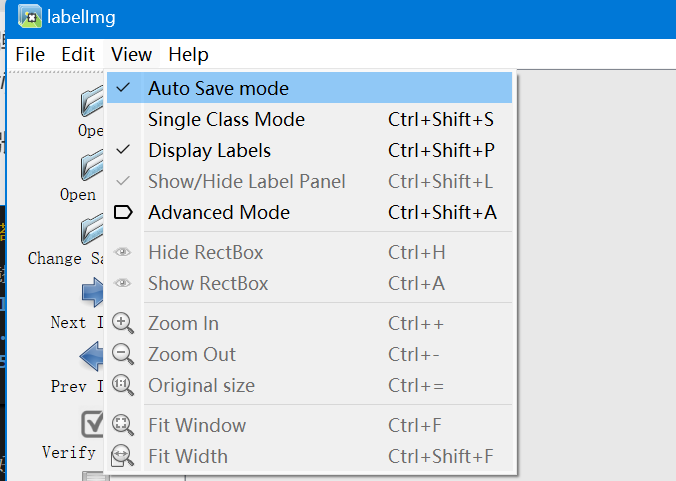Click the Ctrl+Shift+P shortcut text
This screenshot has width=676, height=481.
(441, 150)
